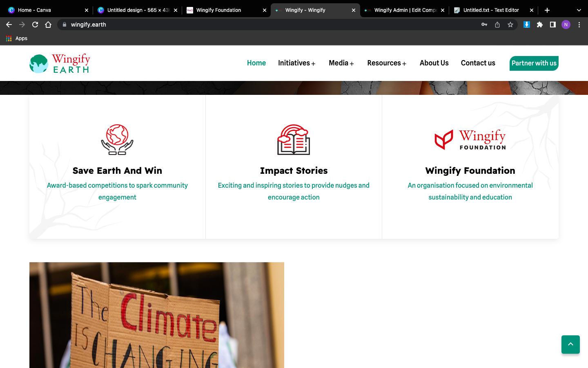The height and width of the screenshot is (368, 588).
Task: Click the browser back arrow
Action: [9, 25]
